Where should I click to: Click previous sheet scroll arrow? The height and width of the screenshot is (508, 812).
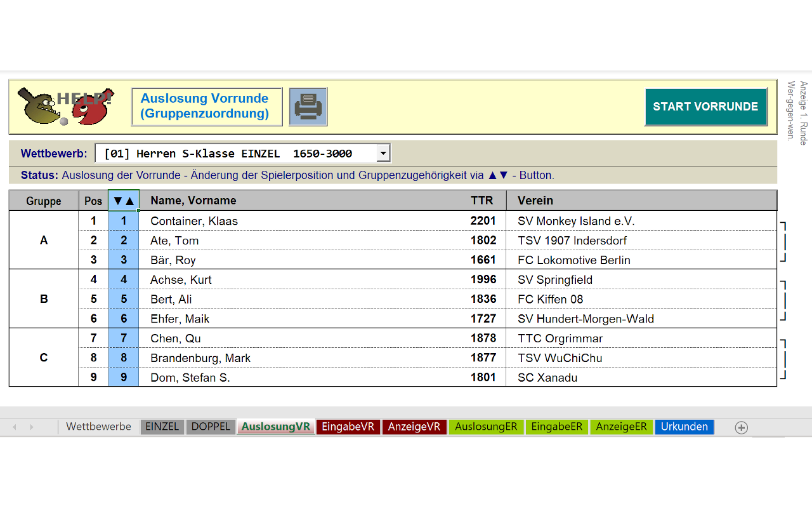coord(15,427)
